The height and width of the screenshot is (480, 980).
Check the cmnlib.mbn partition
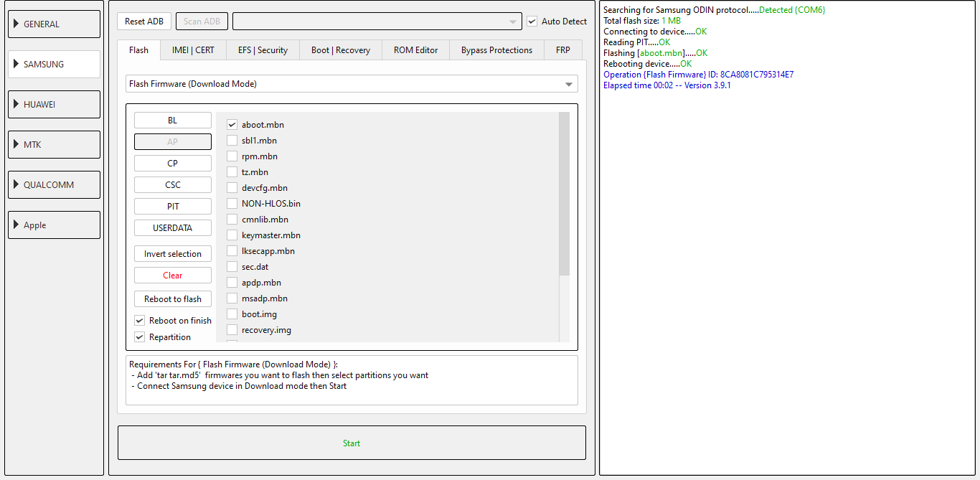tap(232, 220)
